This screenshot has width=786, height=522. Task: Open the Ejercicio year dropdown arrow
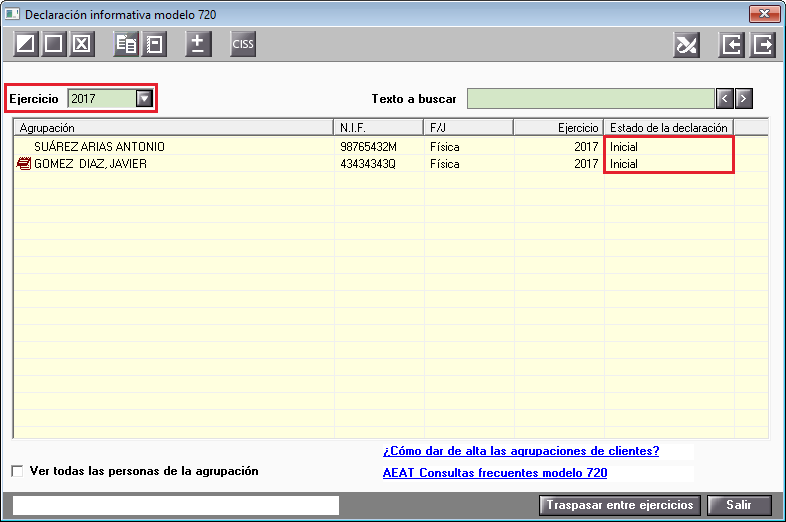pos(144,98)
